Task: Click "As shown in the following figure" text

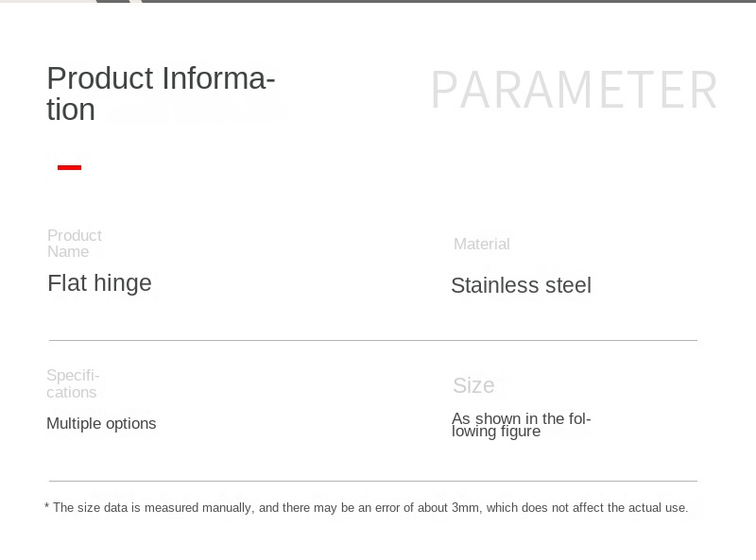Action: click(x=521, y=425)
